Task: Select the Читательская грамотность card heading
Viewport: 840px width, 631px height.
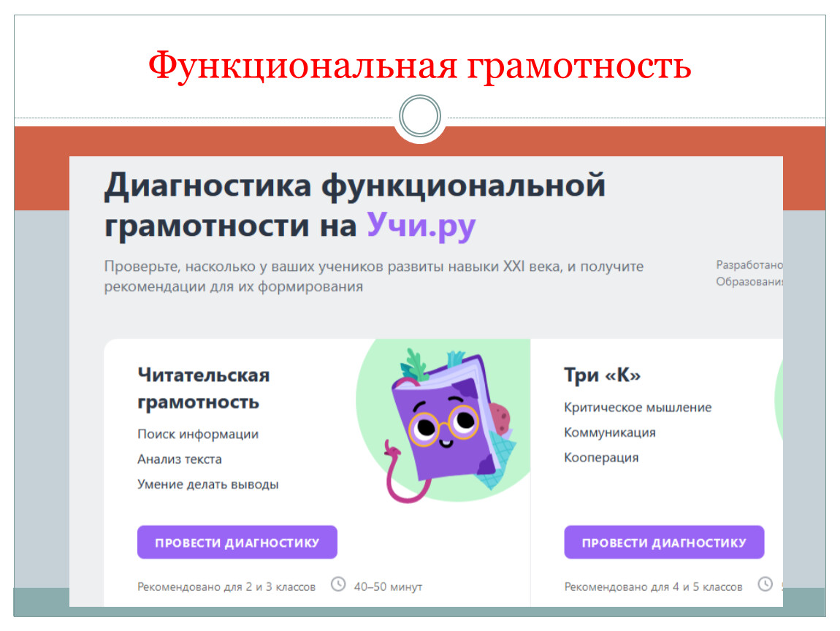Action: pos(203,389)
